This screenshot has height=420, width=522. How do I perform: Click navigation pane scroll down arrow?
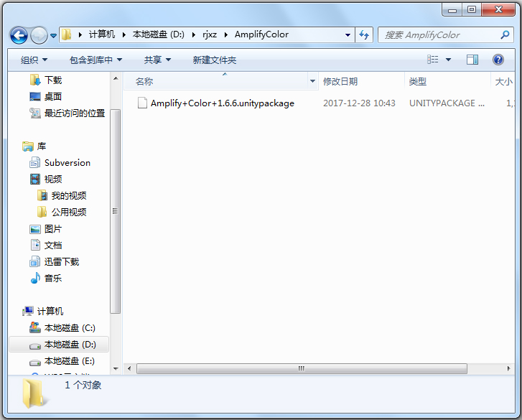[116, 368]
